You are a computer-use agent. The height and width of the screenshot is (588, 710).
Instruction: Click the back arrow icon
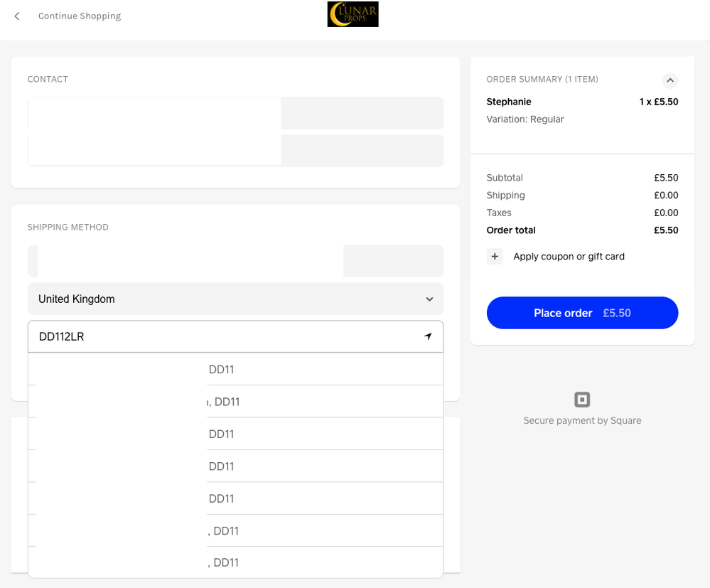pos(17,16)
